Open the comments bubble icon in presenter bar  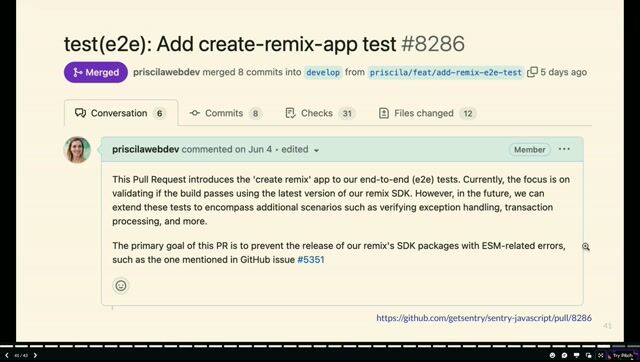click(x=564, y=355)
